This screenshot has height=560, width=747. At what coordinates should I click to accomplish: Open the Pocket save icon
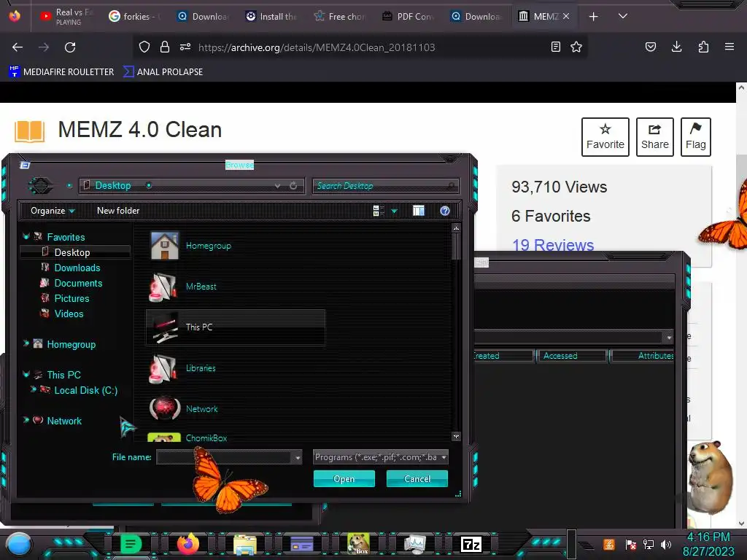[650, 47]
